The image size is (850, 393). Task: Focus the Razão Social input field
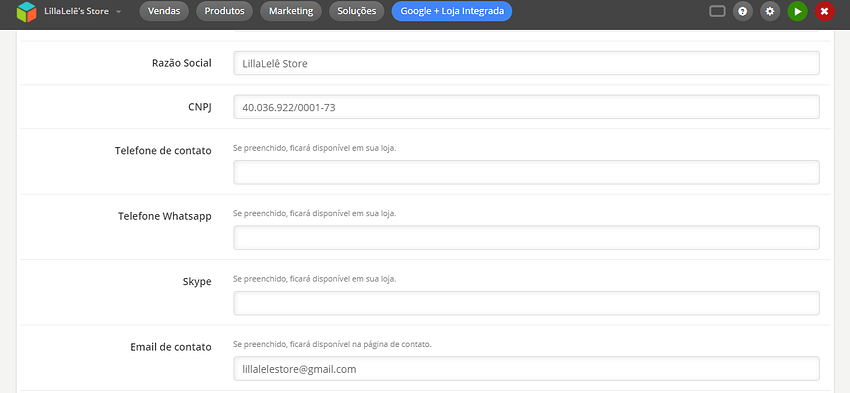click(526, 63)
